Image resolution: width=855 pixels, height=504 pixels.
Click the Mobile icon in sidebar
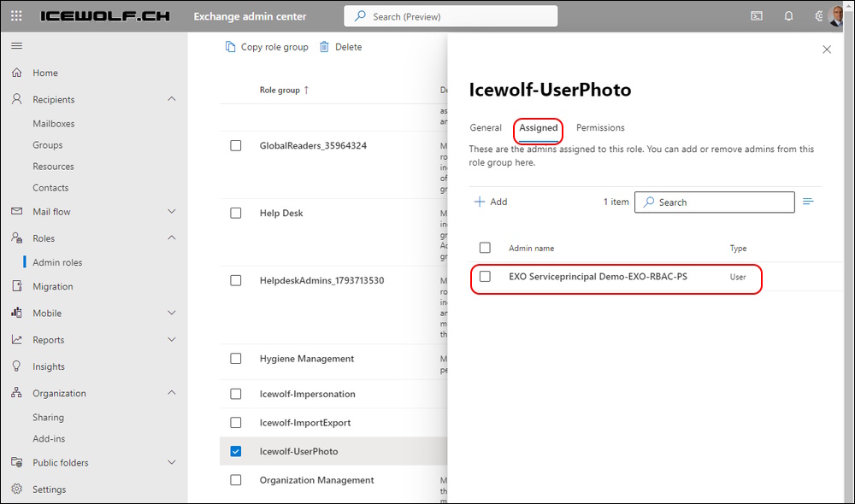pos(17,313)
